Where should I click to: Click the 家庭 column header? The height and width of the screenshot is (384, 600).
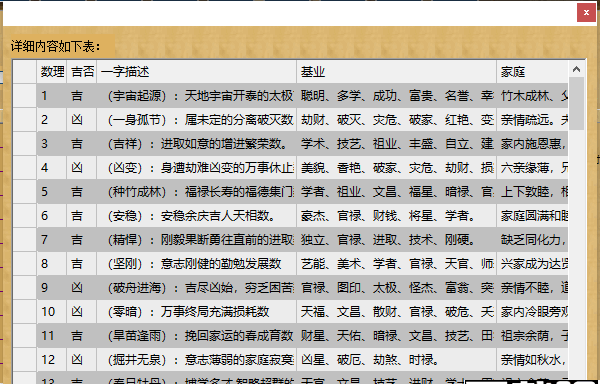tap(533, 72)
